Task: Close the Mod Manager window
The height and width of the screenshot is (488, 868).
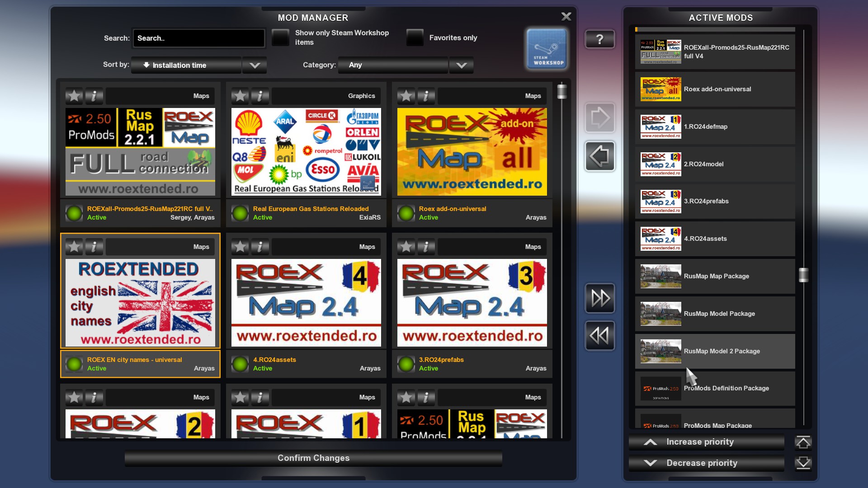Action: (566, 17)
